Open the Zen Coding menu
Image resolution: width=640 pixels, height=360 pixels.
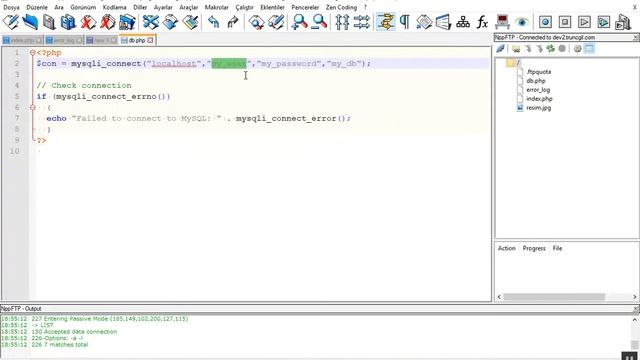(341, 7)
